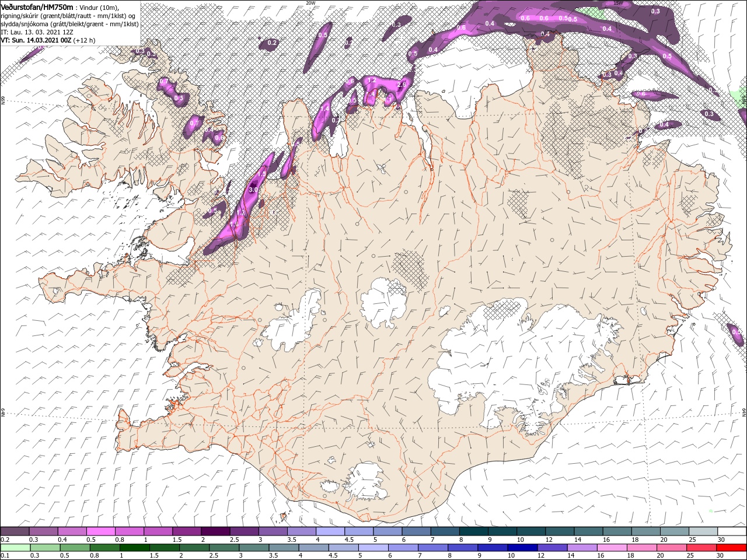Click the Veðurstofan/HM750m title text

(36, 7)
